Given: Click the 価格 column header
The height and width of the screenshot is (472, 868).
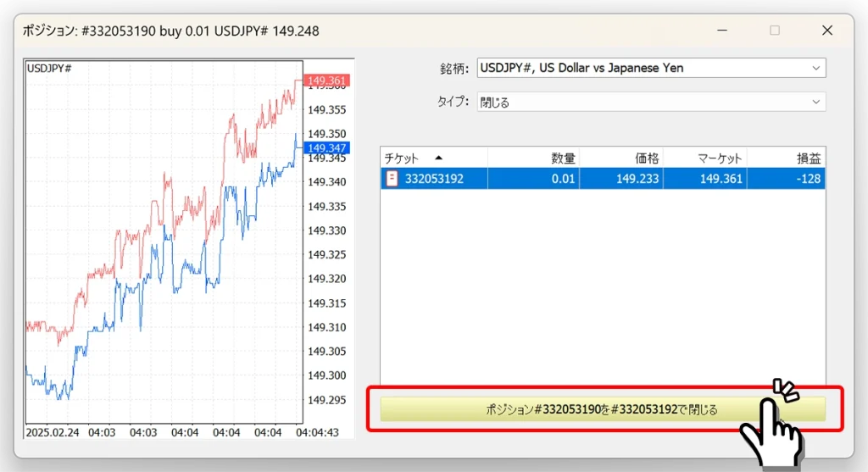Looking at the screenshot, I should (x=621, y=158).
